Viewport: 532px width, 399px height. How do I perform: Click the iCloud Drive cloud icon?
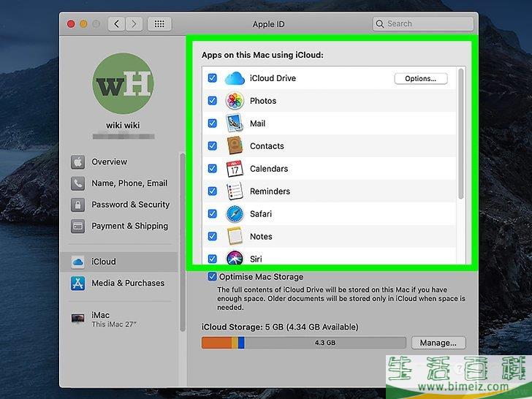tap(235, 78)
